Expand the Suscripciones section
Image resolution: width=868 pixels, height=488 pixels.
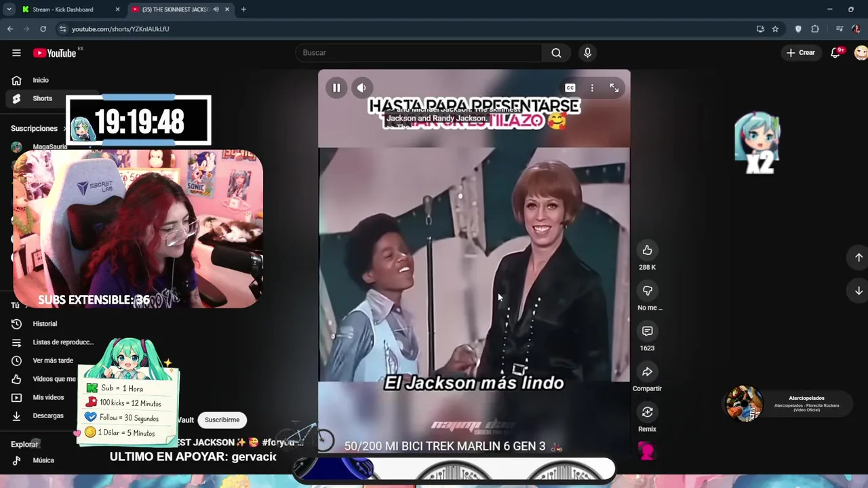tap(37, 128)
